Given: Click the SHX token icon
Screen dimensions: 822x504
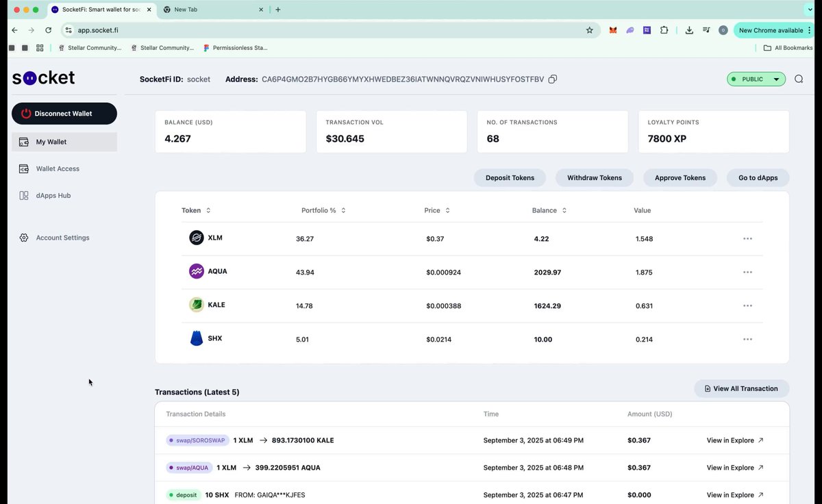Looking at the screenshot, I should coord(197,338).
